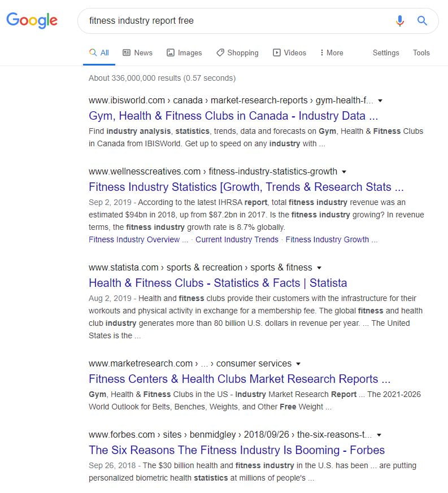Click the 'Aug 2, 2019' snippet date
Screen dimensions: 448x493
pos(110,298)
